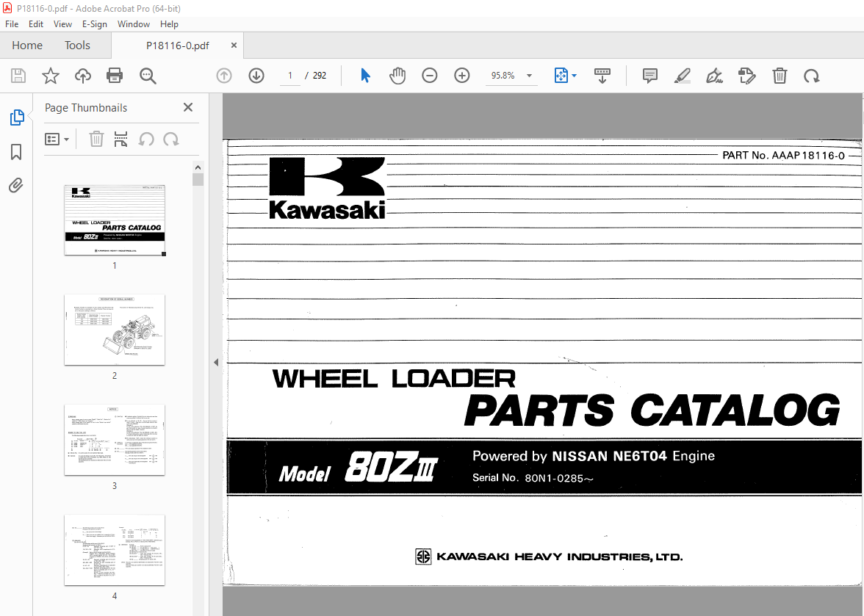Click the thumbnails scrollbar thumb
864x616 pixels.
(x=198, y=179)
